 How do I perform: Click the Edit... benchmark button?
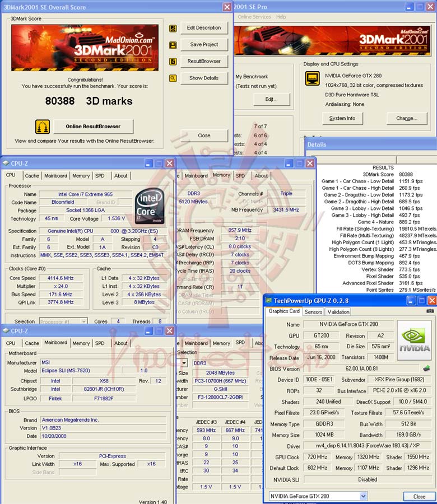271,99
